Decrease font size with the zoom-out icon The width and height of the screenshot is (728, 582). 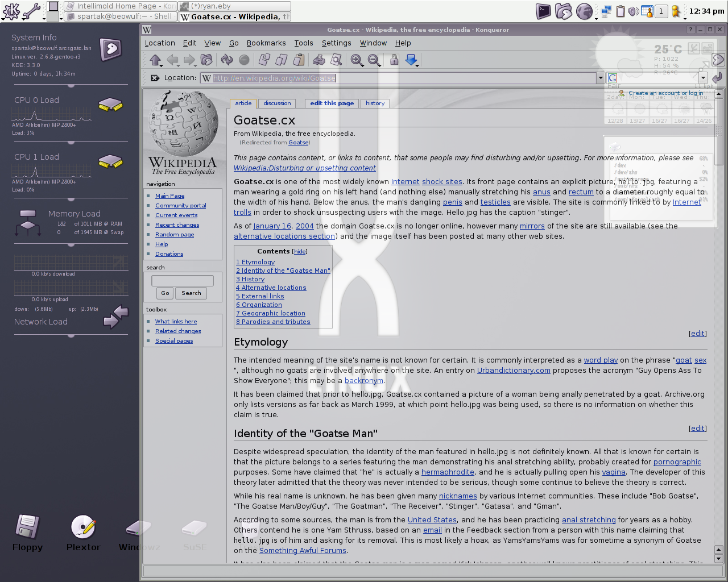point(374,60)
